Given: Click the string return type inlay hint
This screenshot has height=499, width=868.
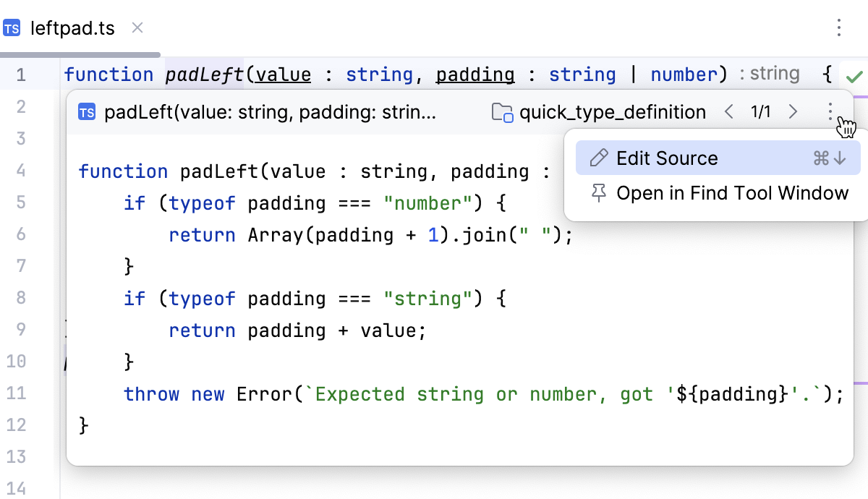Looking at the screenshot, I should point(774,74).
